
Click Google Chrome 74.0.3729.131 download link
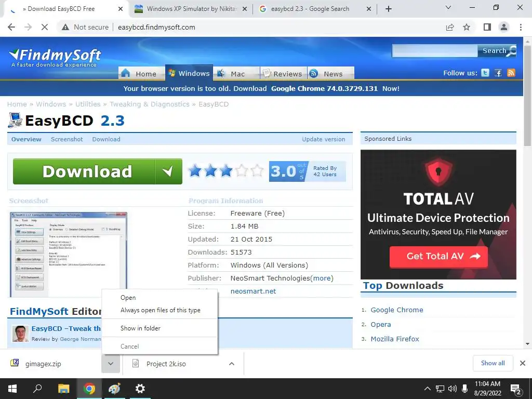[324, 88]
